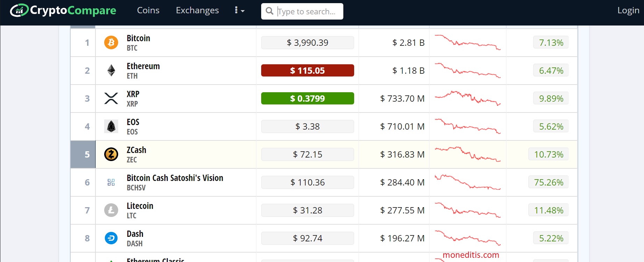Click the Bitcoin 7.13% change badge
The height and width of the screenshot is (262, 644).
(551, 43)
